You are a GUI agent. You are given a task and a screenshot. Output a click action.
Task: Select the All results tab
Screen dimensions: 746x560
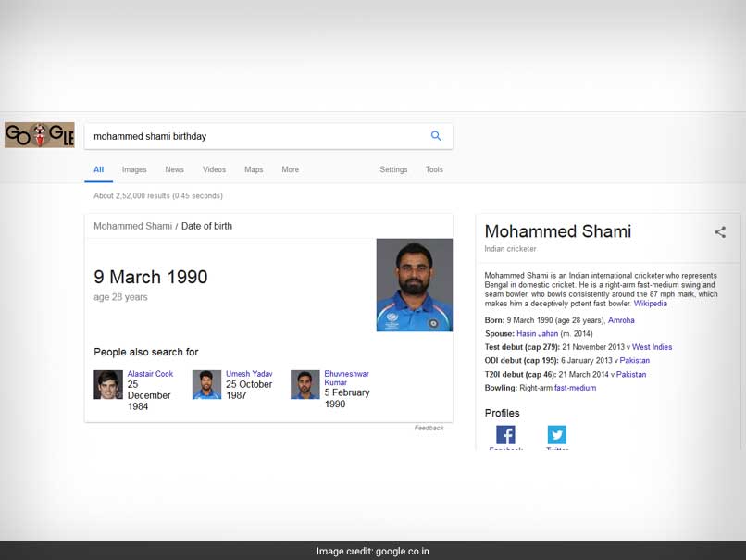(x=98, y=169)
